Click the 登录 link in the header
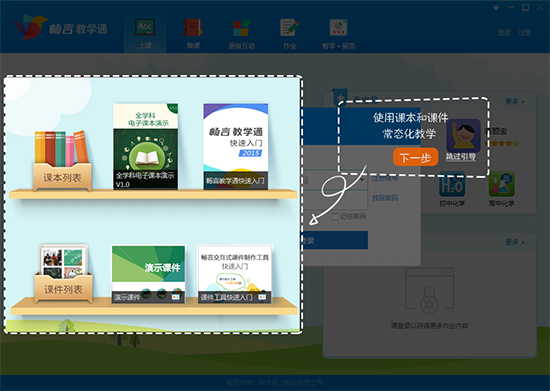 click(x=504, y=33)
